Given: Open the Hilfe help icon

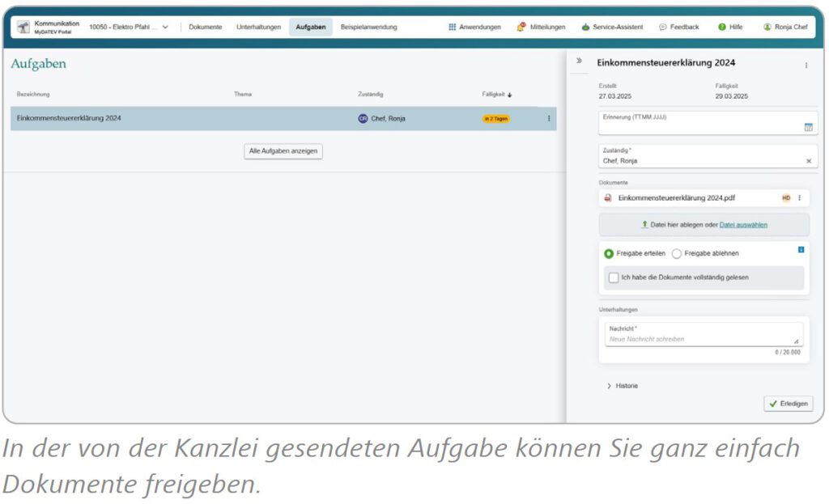Looking at the screenshot, I should 721,27.
